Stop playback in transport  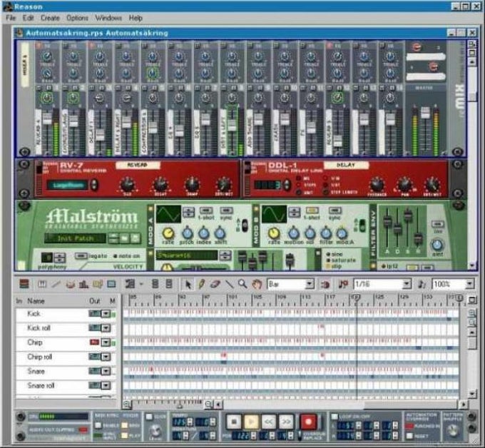[x=234, y=422]
